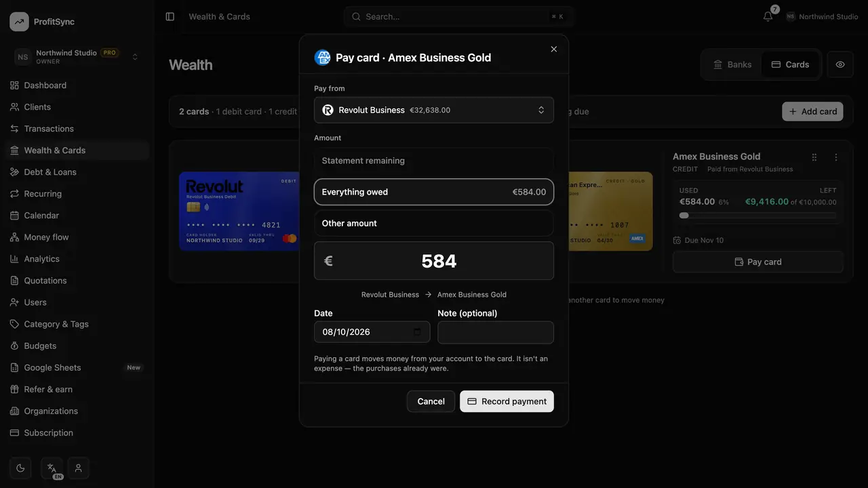
Task: Select the Statement remaining option
Action: point(434,161)
